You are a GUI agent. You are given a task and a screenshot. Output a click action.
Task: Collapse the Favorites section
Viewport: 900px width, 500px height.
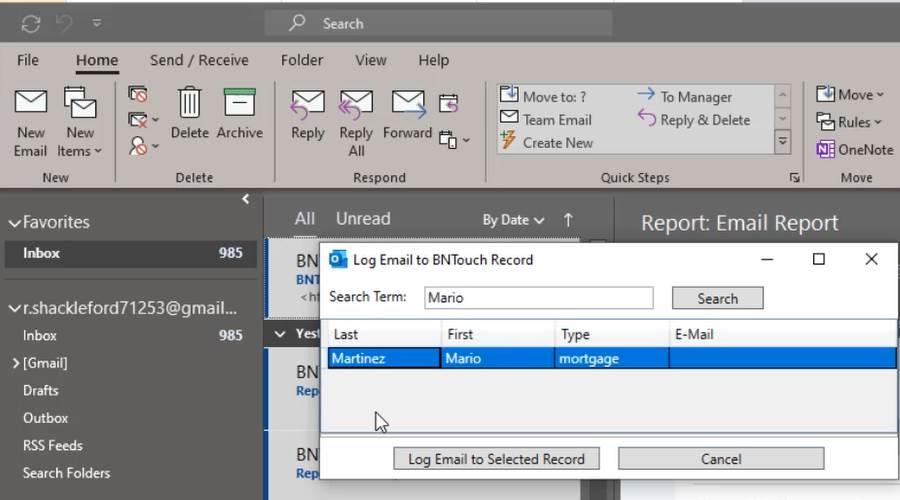click(x=15, y=223)
